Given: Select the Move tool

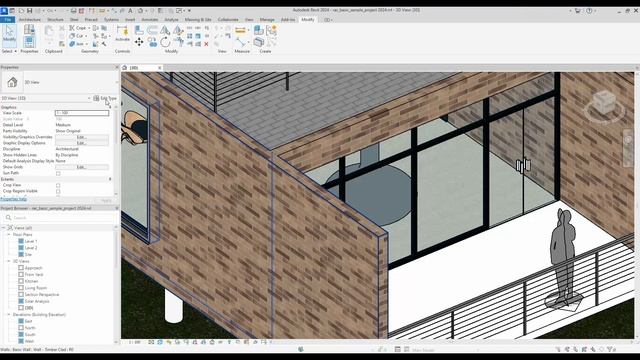Looking at the screenshot, I should click(139, 42).
